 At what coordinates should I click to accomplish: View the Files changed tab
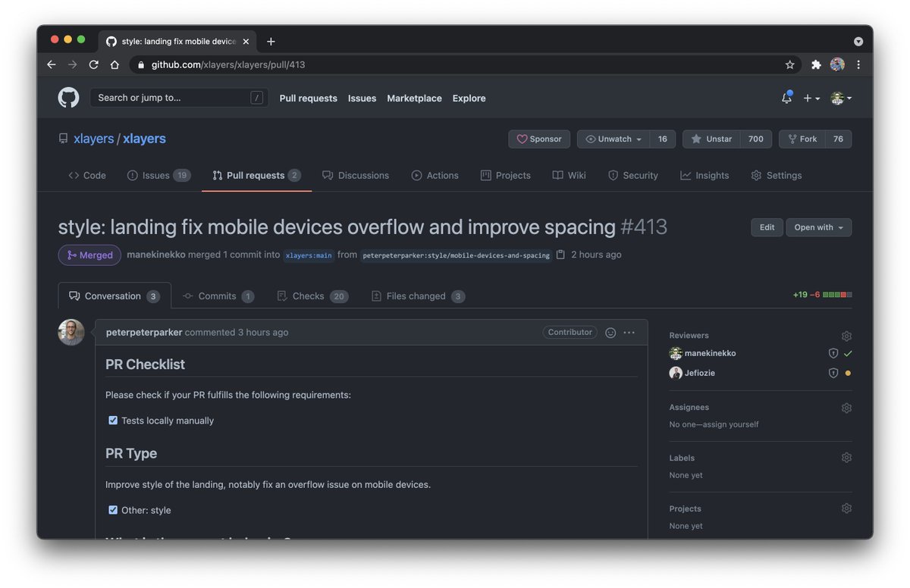pos(418,296)
